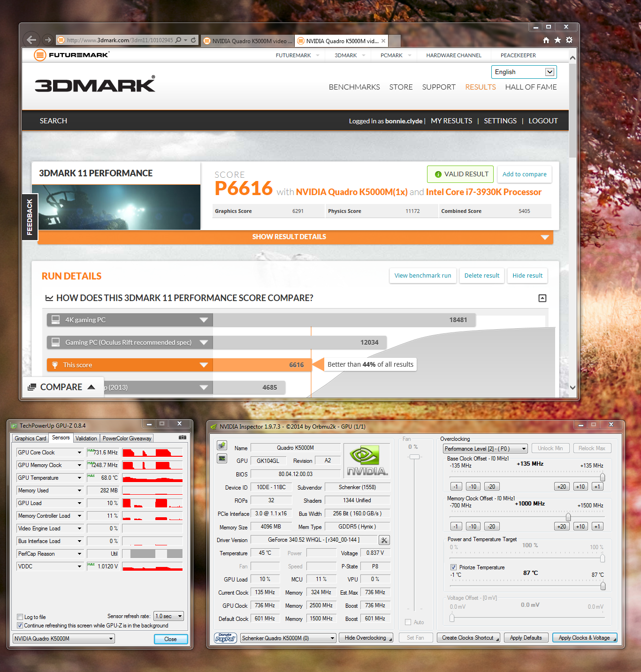This screenshot has height=672, width=641.
Task: Expand the 4K gaming PC row dropdown
Action: [204, 320]
